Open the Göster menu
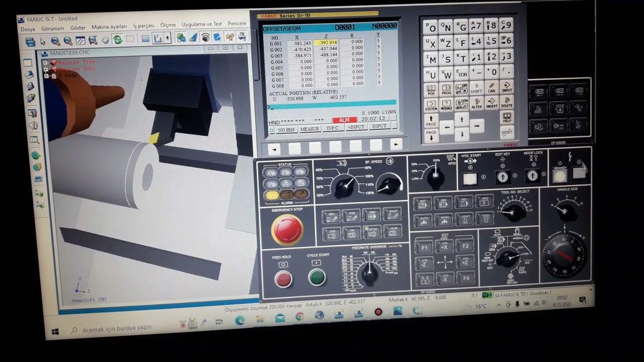644x362 pixels. click(x=77, y=28)
